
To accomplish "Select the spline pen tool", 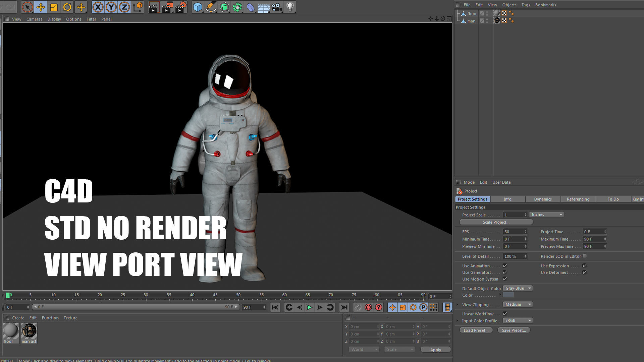I will [211, 7].
